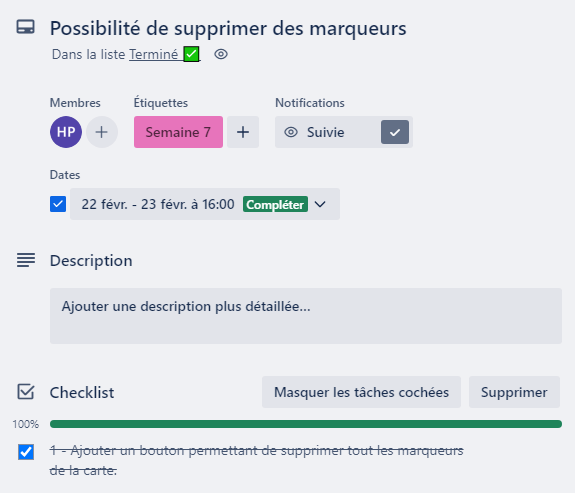Click the Checklist checkbox icon
This screenshot has height=493, width=575.
(26, 392)
